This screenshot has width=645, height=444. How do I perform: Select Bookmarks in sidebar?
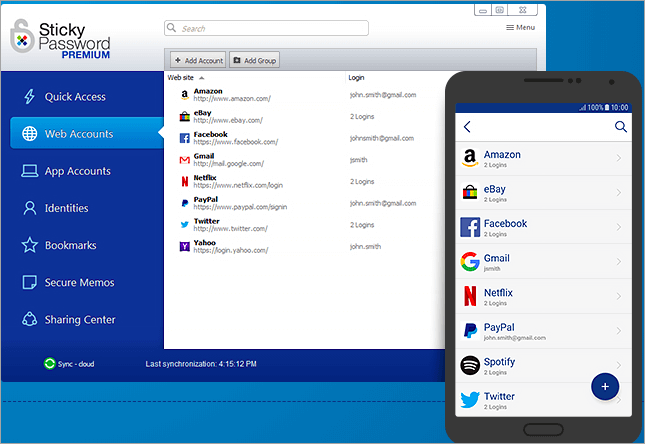70,245
